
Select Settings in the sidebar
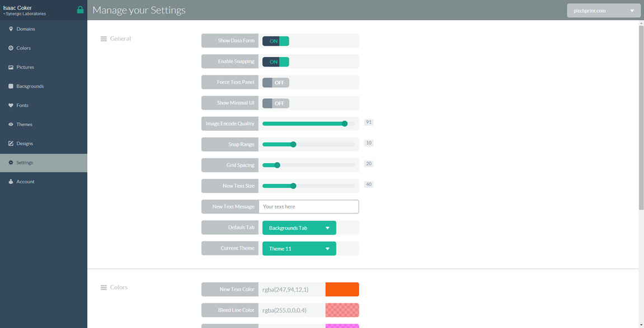[x=25, y=163]
